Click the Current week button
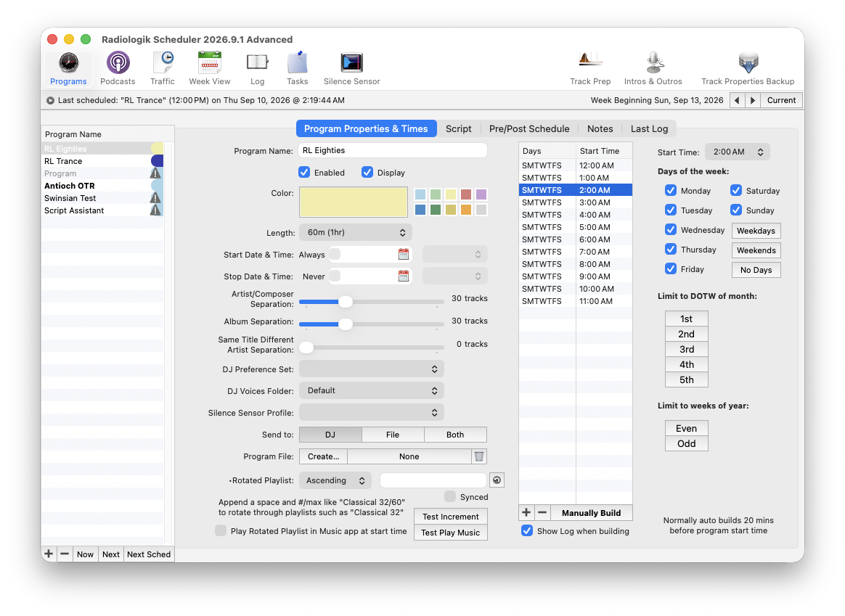 pyautogui.click(x=781, y=100)
